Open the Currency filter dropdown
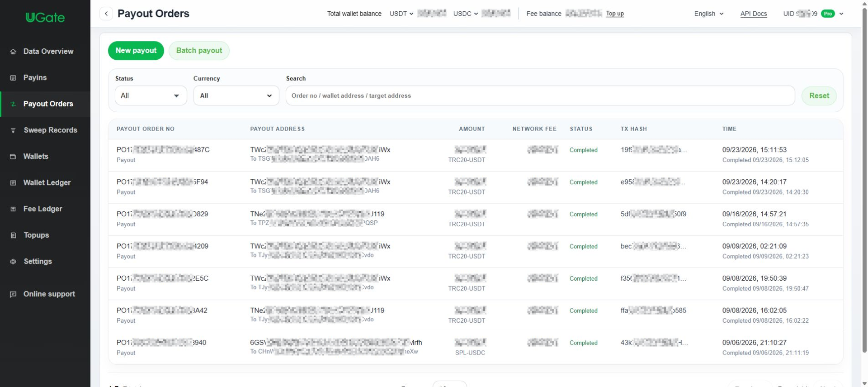 [x=236, y=96]
